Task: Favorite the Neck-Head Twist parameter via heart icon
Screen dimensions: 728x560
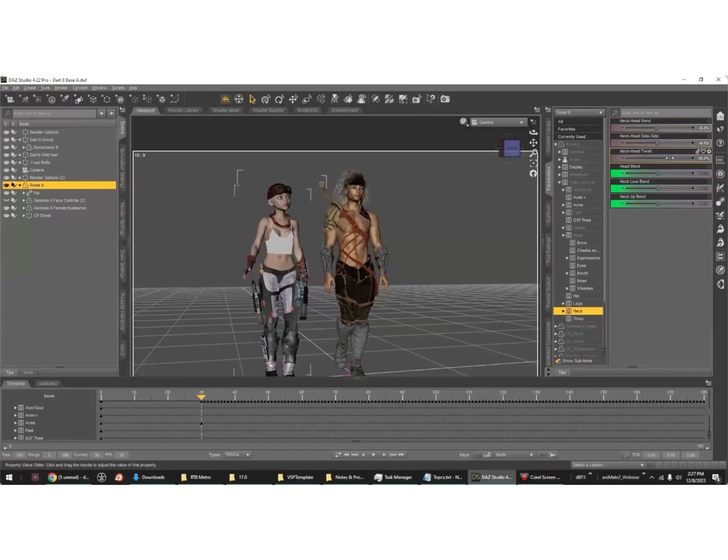Action: [703, 151]
